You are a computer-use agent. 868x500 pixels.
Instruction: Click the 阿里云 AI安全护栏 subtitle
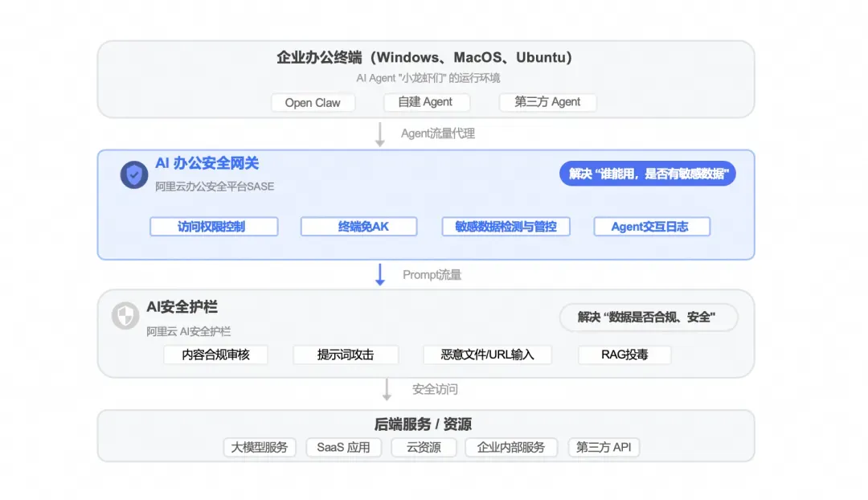(188, 331)
